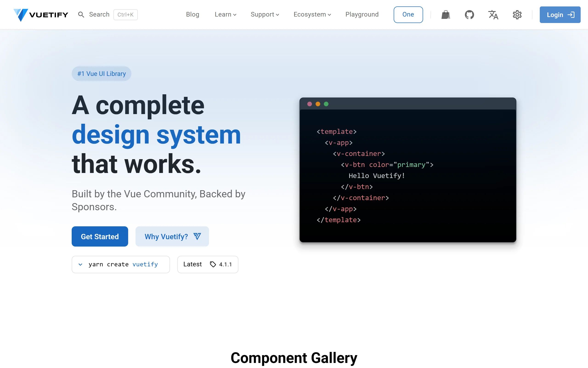The image size is (588, 368).
Task: Click the Get Started button
Action: click(100, 236)
